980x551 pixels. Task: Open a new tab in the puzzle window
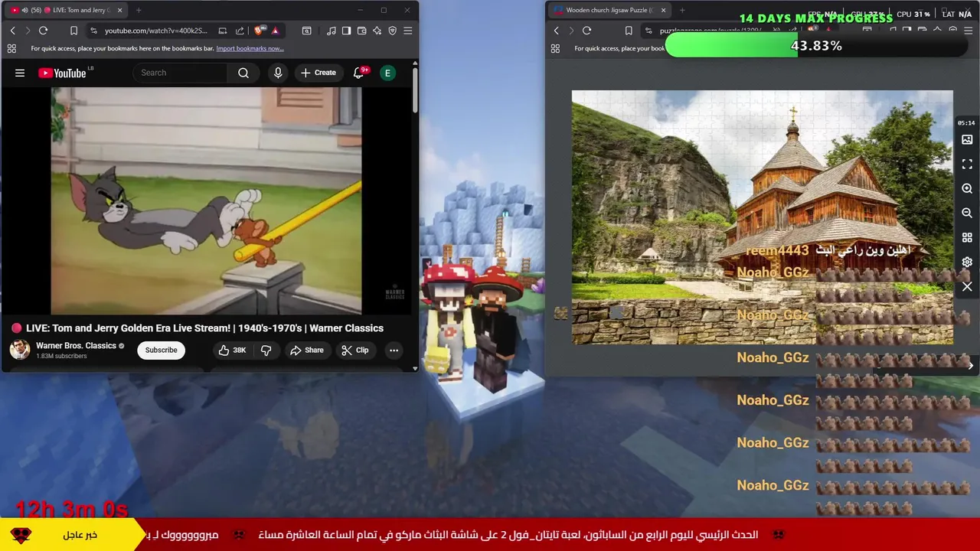(x=682, y=10)
